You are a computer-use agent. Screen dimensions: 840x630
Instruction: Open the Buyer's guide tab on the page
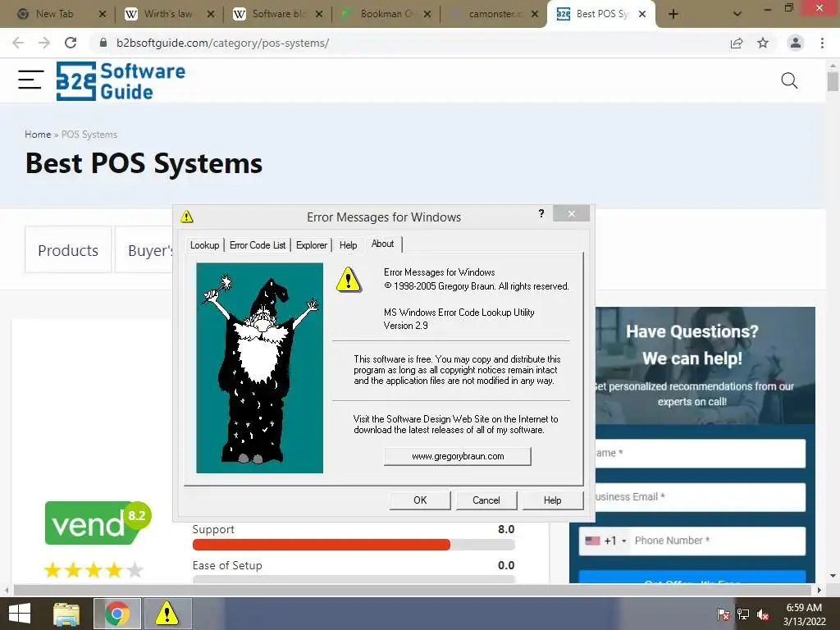tap(144, 250)
